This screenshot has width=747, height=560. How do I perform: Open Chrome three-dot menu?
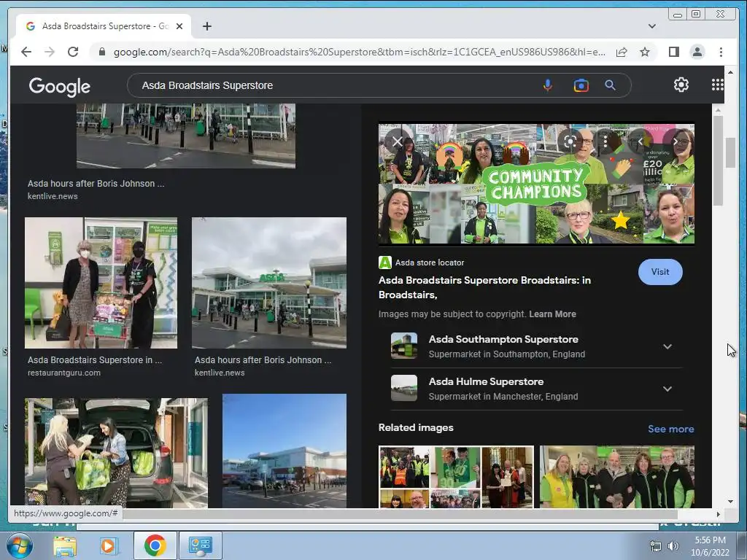[721, 52]
